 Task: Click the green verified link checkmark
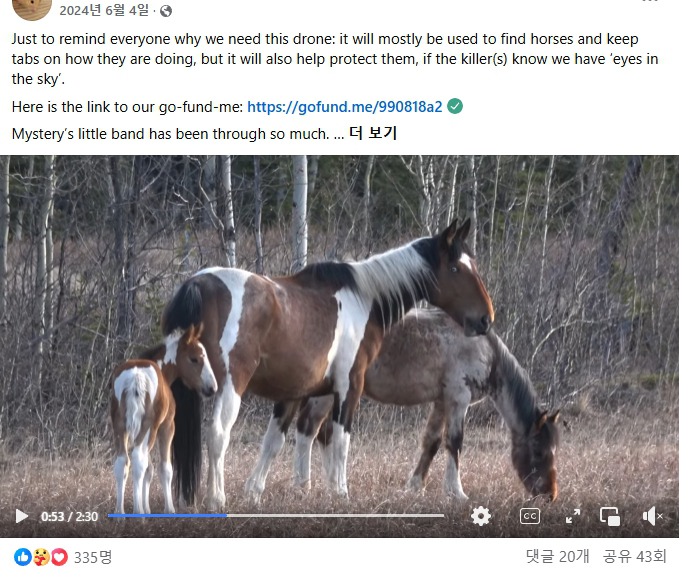[x=455, y=106]
